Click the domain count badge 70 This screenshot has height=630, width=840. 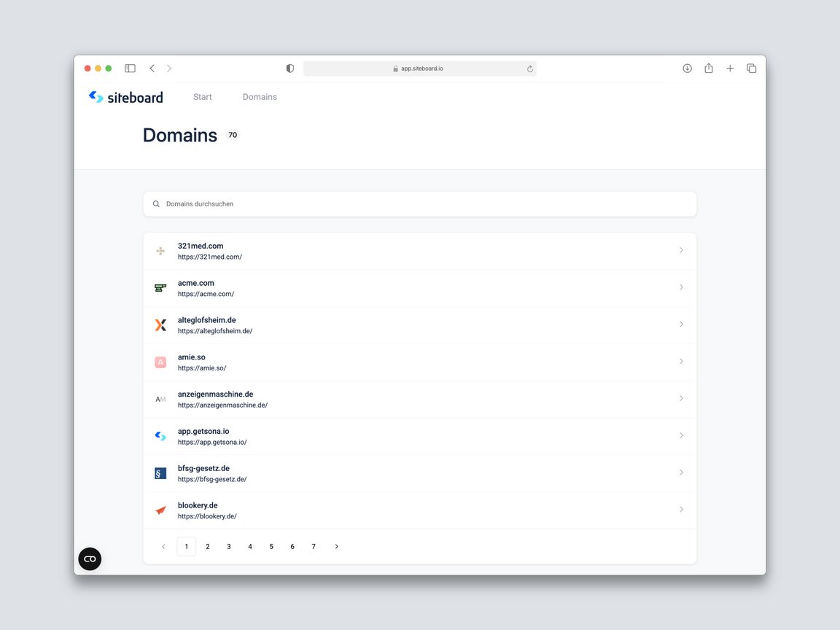click(233, 135)
